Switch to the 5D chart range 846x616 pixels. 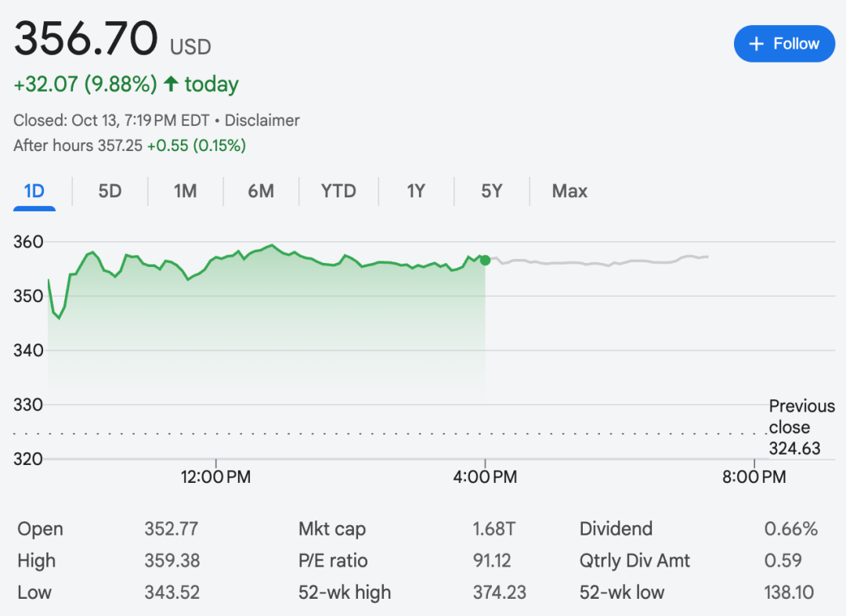pos(110,191)
